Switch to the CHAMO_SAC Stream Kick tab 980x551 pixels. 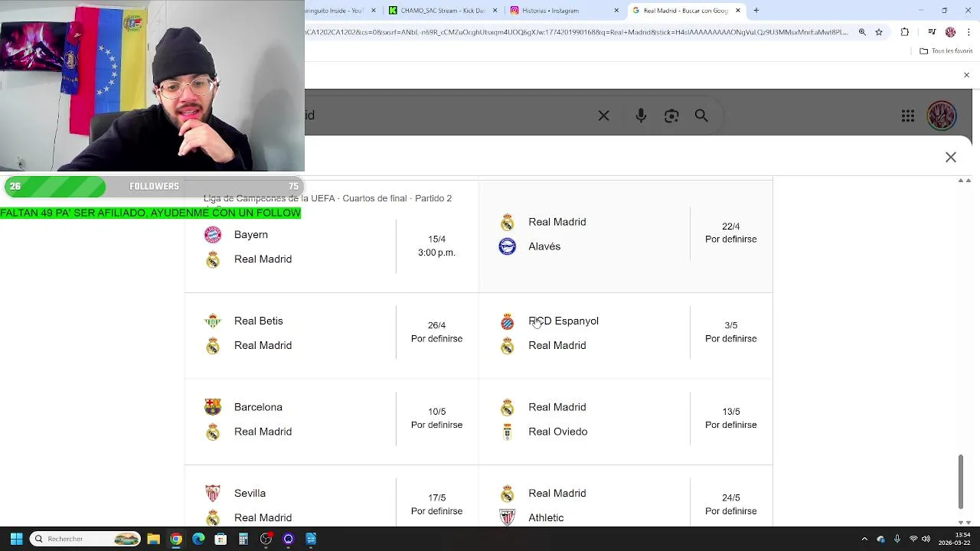pyautogui.click(x=443, y=11)
